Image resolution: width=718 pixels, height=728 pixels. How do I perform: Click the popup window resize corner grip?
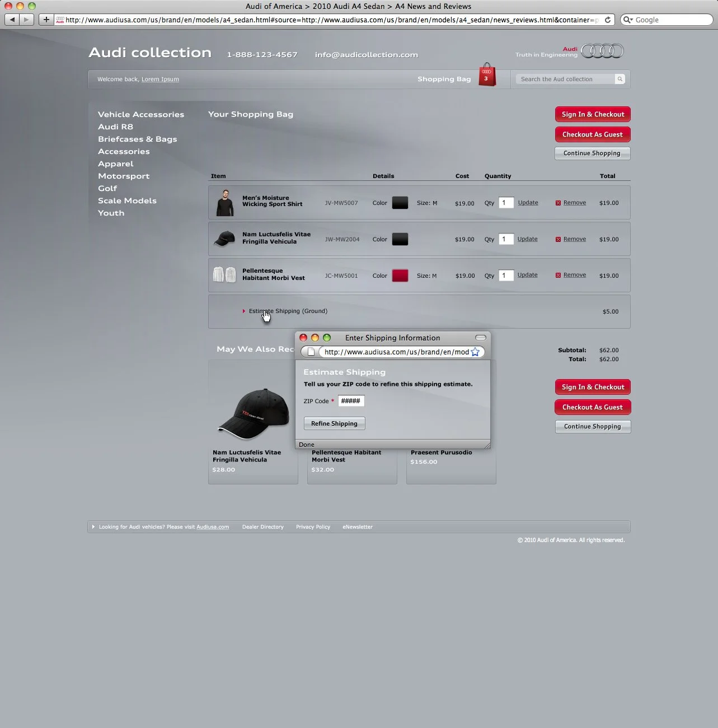[x=487, y=445]
